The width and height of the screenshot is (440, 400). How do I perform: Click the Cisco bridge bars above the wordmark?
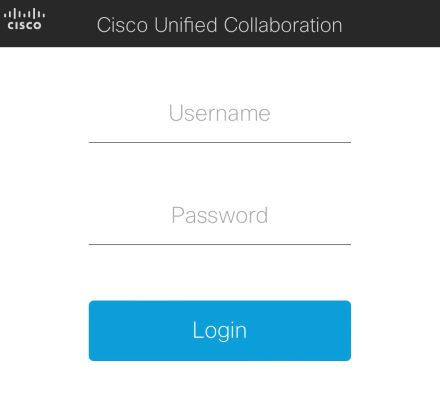pos(24,14)
